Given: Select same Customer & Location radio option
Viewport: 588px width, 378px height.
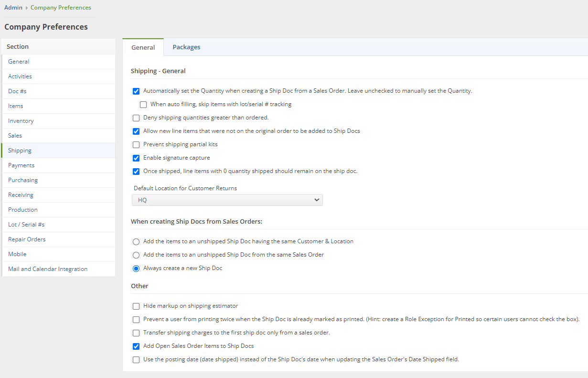Looking at the screenshot, I should click(x=136, y=242).
